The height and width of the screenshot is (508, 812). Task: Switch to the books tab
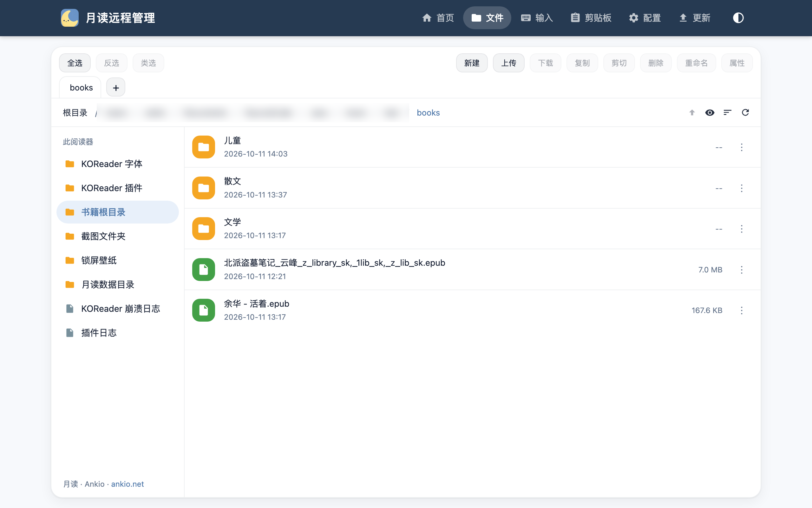tap(80, 88)
